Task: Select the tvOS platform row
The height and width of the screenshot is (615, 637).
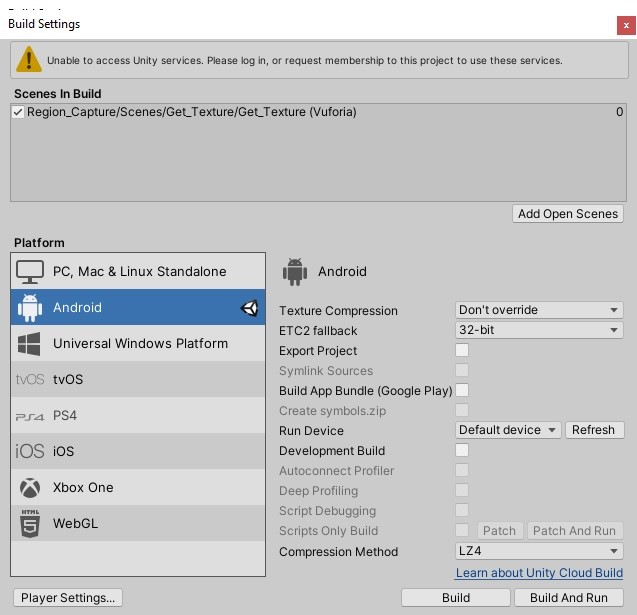Action: [138, 379]
